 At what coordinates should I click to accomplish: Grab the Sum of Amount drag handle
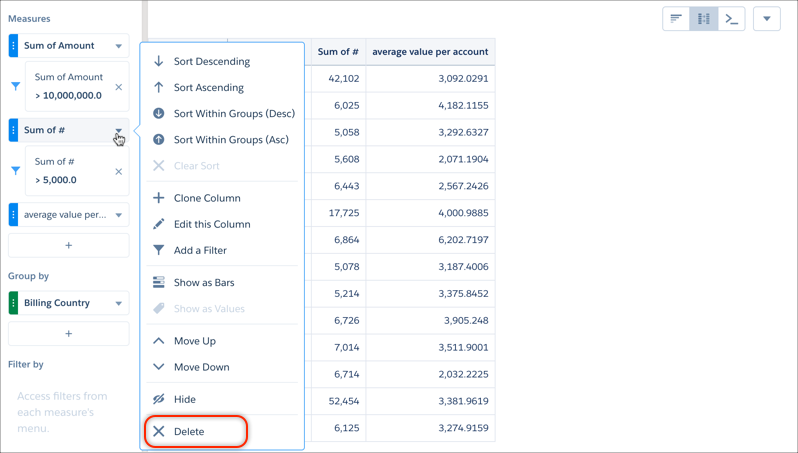(x=13, y=46)
